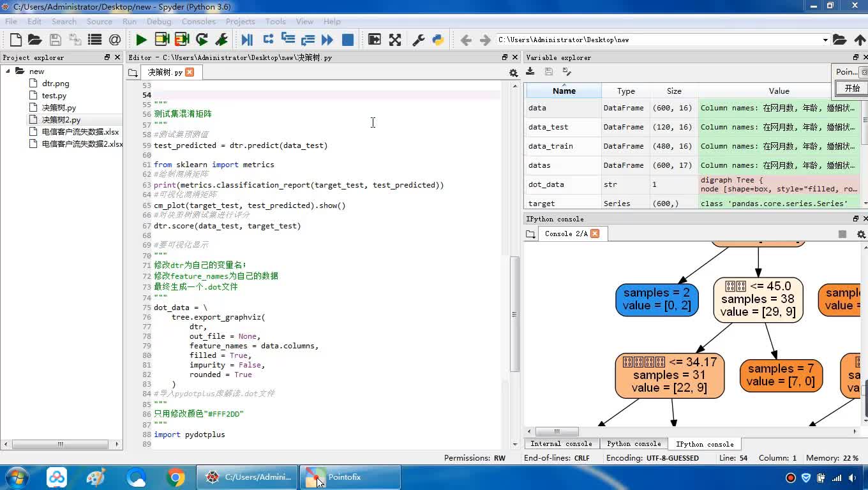
Task: Open the PYTHONPATH manager Python icon
Action: 438,40
